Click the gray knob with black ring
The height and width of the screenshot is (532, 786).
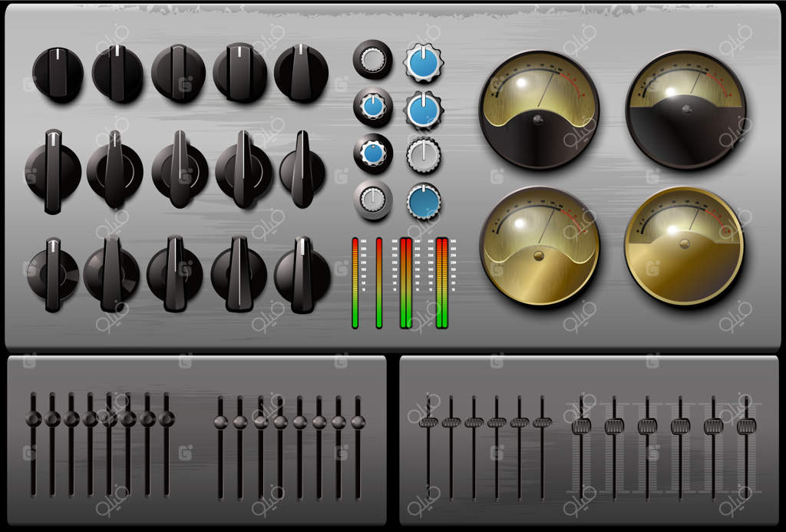[x=372, y=60]
